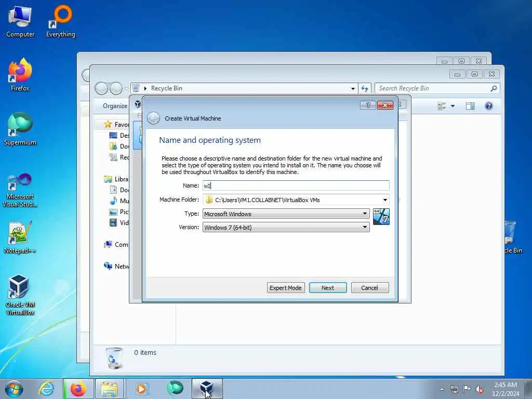Switch to Firefox in the taskbar
The height and width of the screenshot is (399, 532).
[x=78, y=389]
